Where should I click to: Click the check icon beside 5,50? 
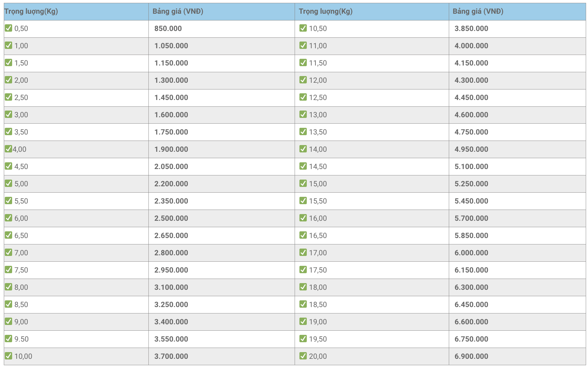(x=8, y=201)
